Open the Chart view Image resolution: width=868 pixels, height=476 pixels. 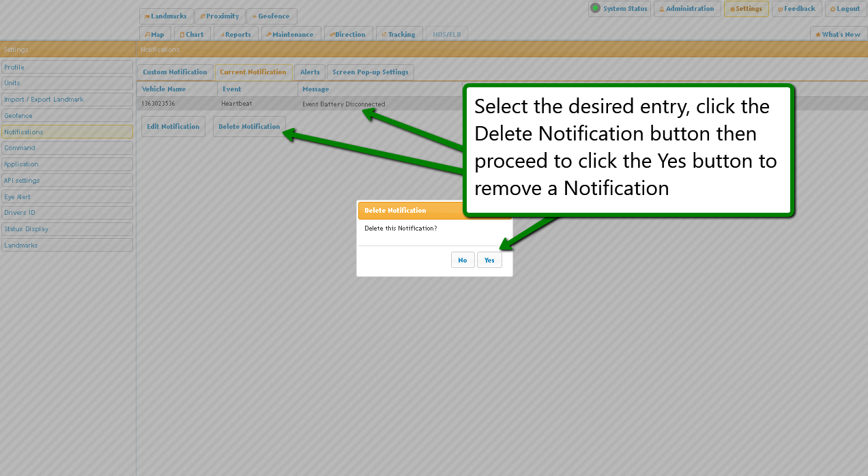pyautogui.click(x=191, y=34)
